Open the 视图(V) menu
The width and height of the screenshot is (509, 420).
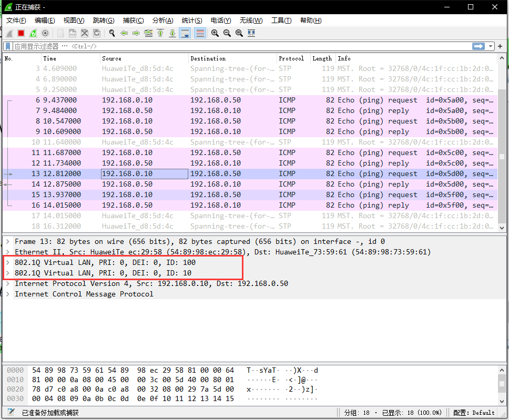tap(74, 21)
